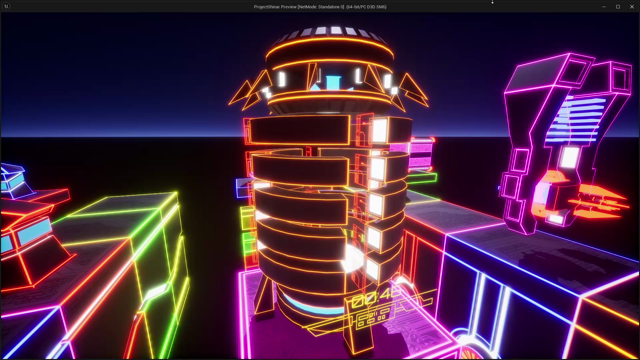Maximize the game preview window

(618, 7)
